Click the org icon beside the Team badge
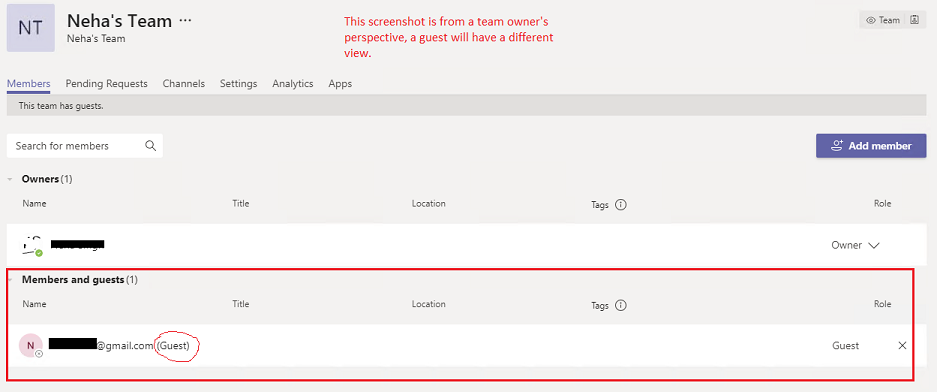The height and width of the screenshot is (392, 937). coord(914,20)
